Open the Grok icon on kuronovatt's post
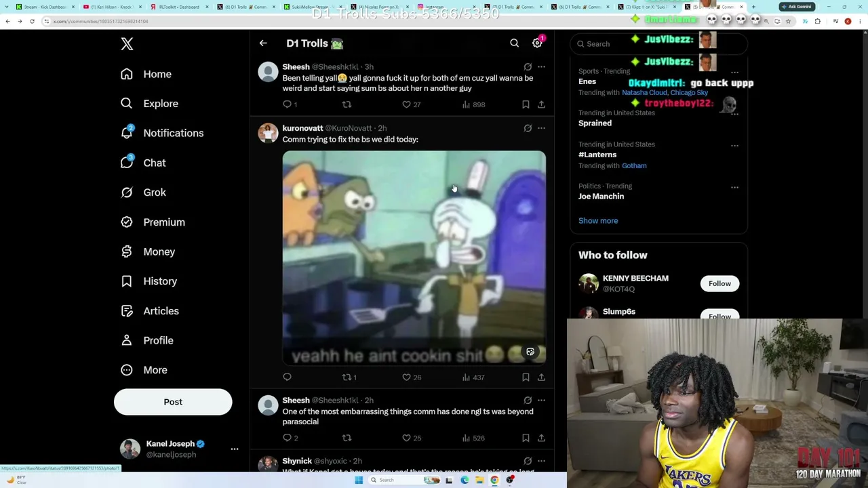 pyautogui.click(x=528, y=128)
